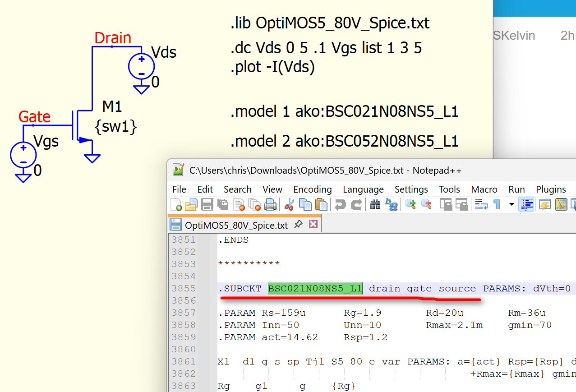Click the New file icon in toolbar
The width and height of the screenshot is (576, 392).
(176, 205)
